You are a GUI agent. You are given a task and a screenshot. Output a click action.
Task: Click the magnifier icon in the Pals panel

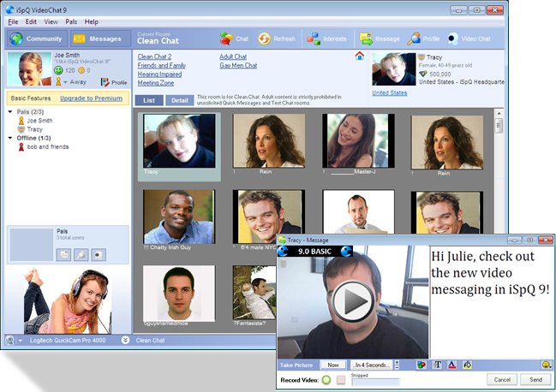(x=81, y=254)
